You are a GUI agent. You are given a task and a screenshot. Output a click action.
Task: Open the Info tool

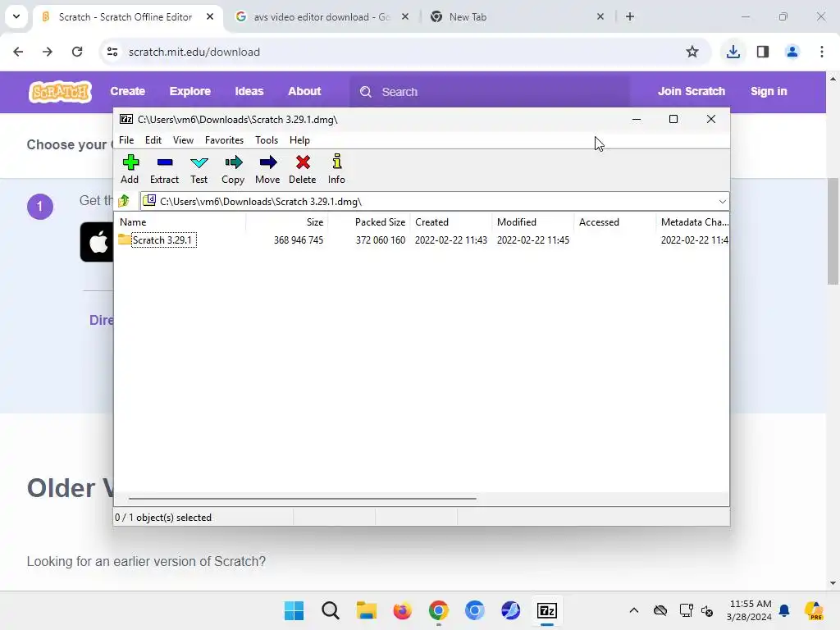[336, 169]
